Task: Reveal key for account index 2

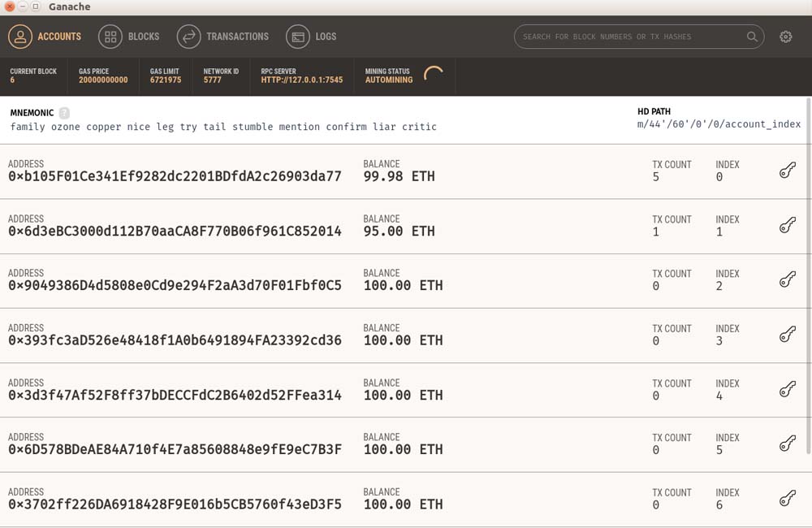Action: (x=787, y=280)
